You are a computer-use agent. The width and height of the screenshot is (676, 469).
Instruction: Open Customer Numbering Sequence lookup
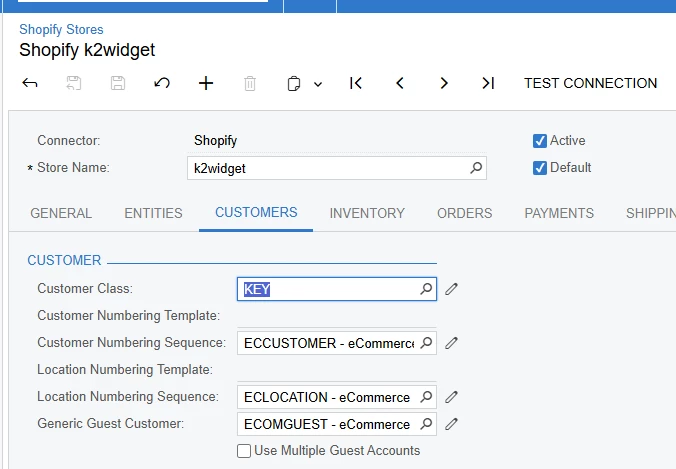(x=427, y=343)
